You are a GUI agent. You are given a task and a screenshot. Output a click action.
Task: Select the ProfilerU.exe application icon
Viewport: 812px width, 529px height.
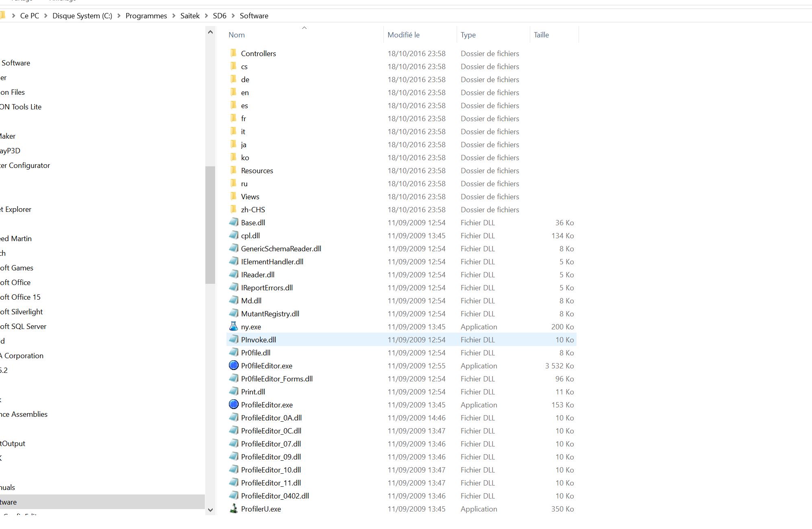[233, 509]
